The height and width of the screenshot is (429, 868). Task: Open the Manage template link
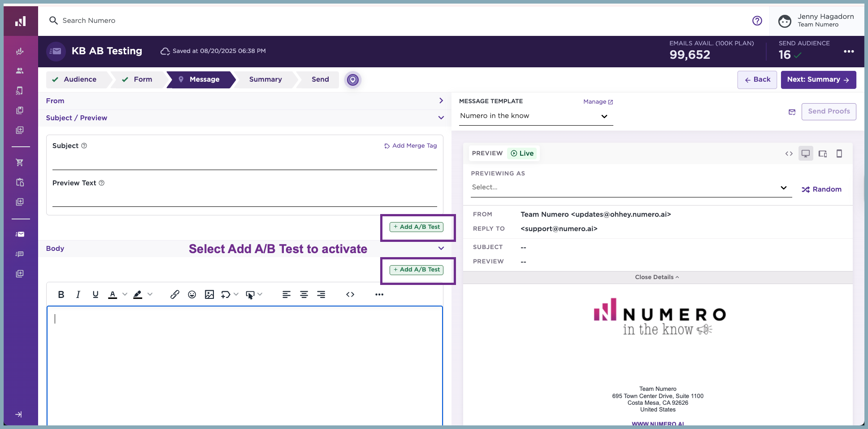(598, 102)
